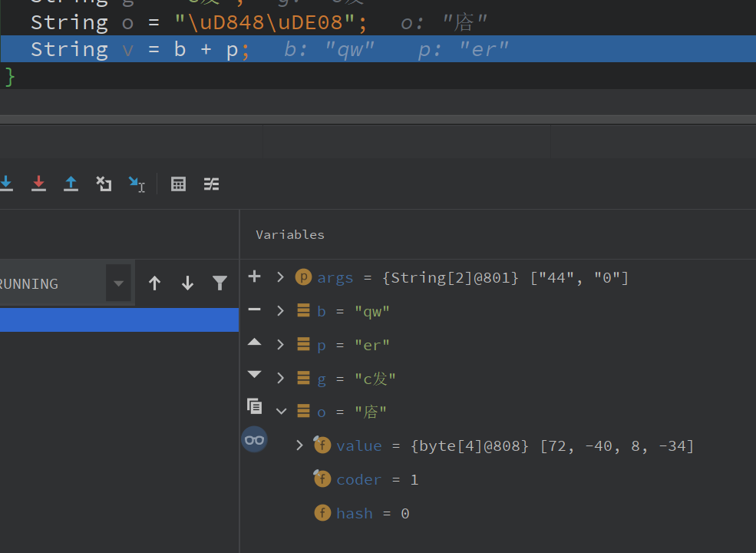Click the Trace Current Stream Chain icon

coord(211,184)
